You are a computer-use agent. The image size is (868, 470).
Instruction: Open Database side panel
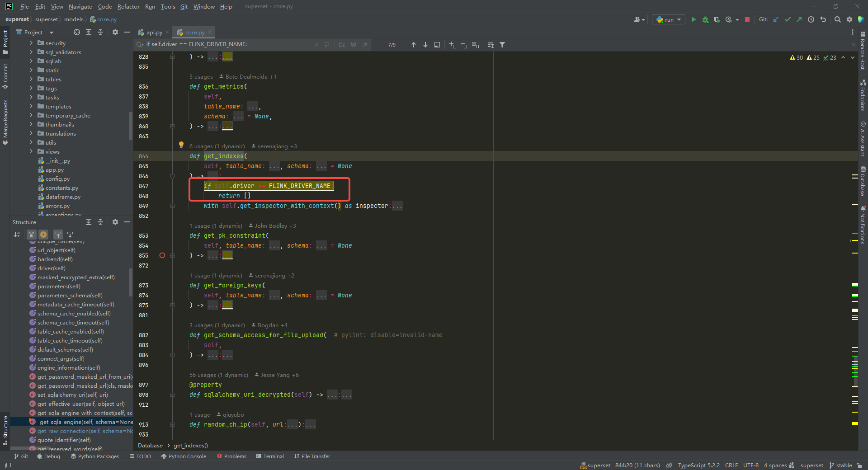[863, 181]
